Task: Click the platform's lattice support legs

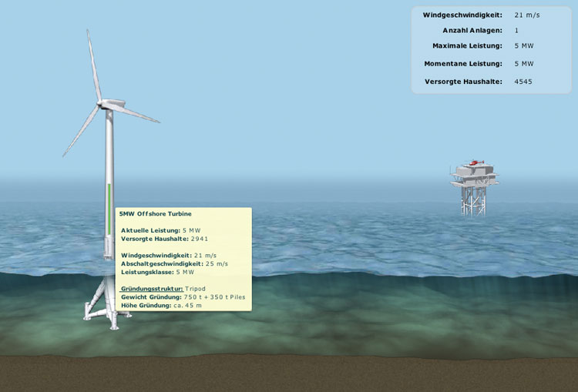Action: pyautogui.click(x=472, y=201)
